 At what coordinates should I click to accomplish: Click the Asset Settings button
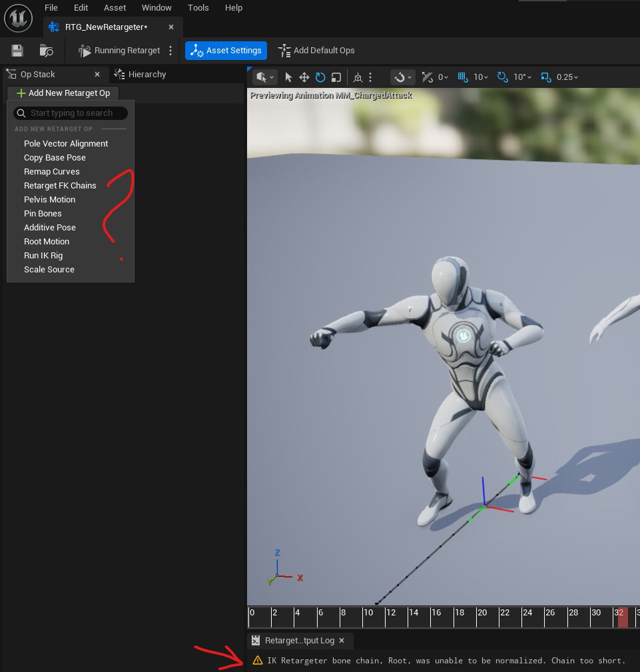[226, 51]
